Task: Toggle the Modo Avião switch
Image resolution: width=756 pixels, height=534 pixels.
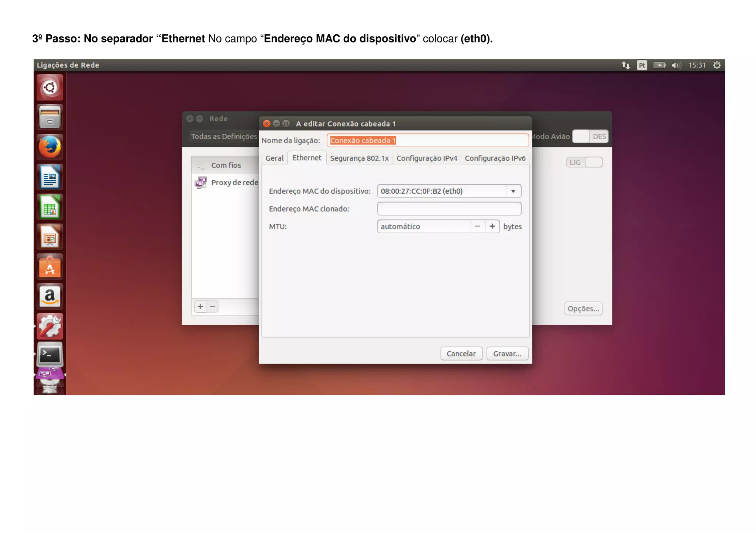Action: (590, 137)
